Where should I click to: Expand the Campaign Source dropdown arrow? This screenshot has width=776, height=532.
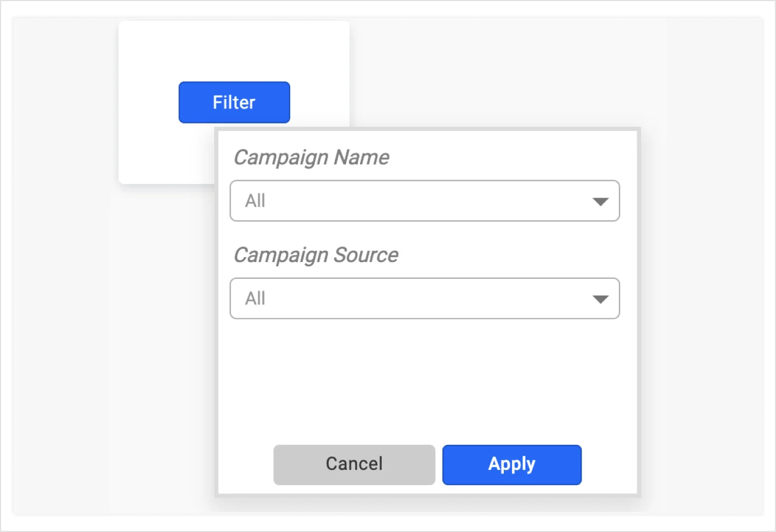point(600,300)
